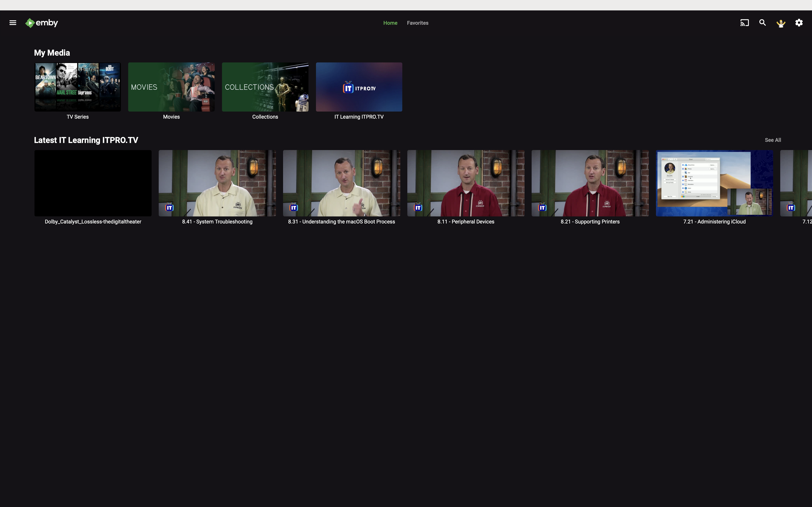Open the Collections library card
The image size is (812, 507).
tap(265, 87)
